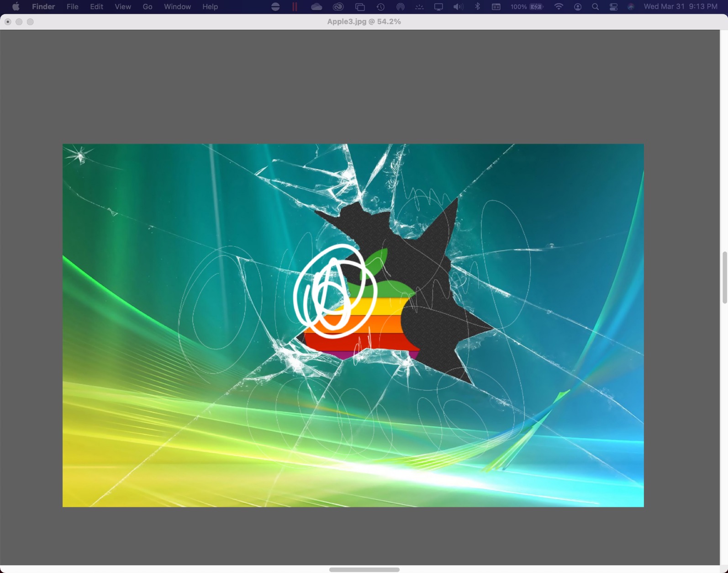
Task: Open Control Center icon
Action: (613, 7)
